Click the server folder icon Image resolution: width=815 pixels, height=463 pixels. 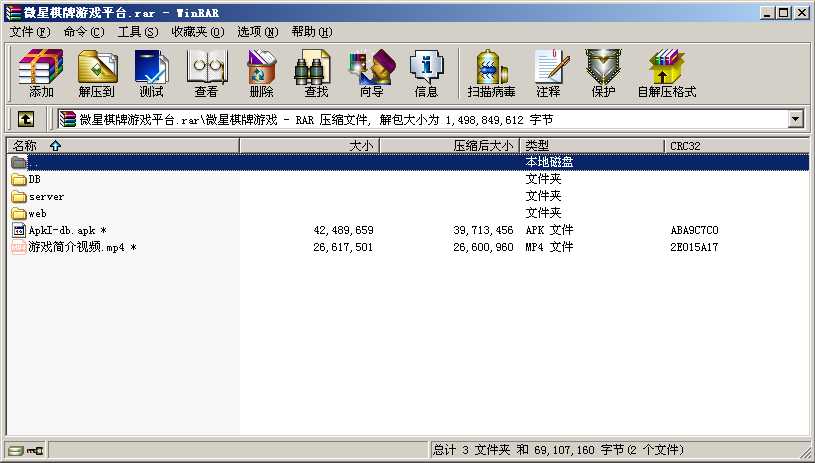coord(19,196)
